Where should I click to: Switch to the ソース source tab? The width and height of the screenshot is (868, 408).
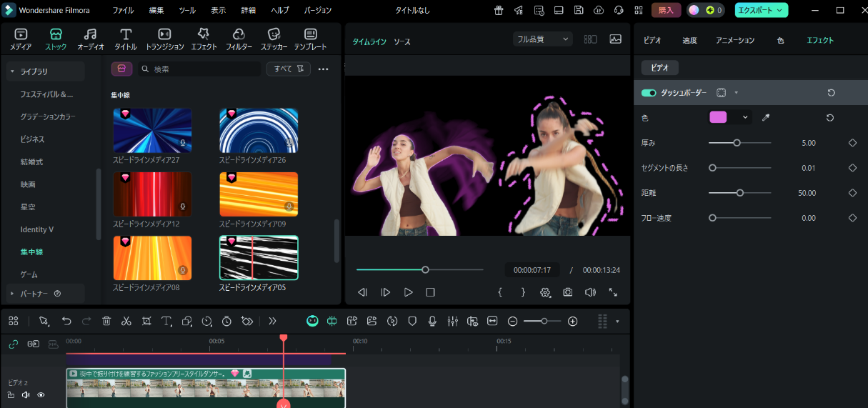(402, 42)
